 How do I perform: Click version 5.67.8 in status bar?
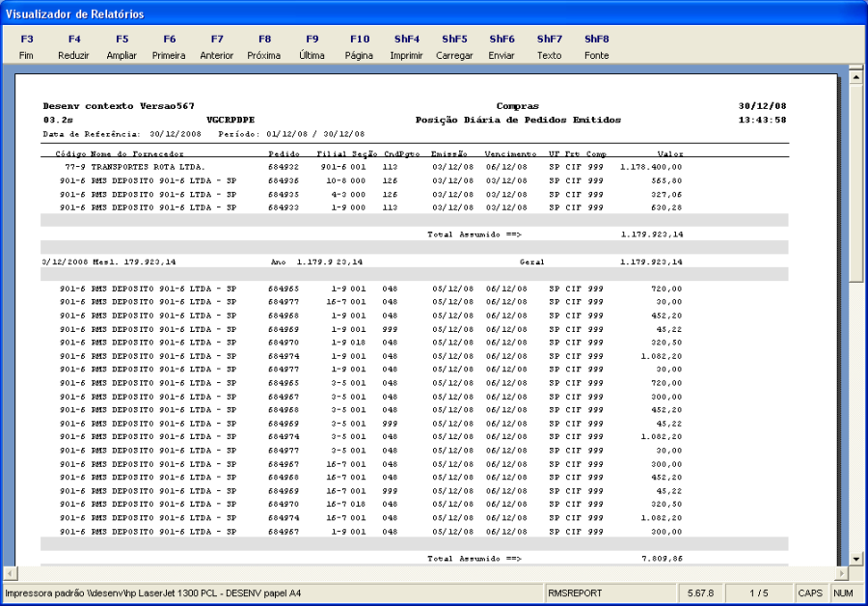(x=701, y=593)
